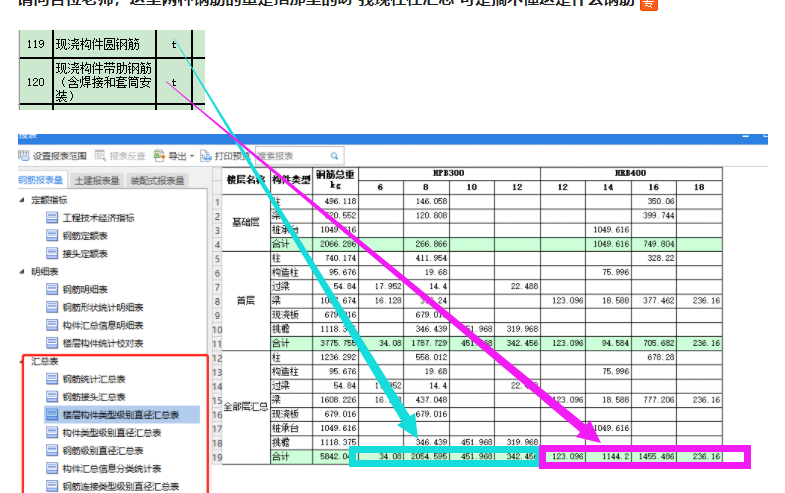
Task: Select the 全部层汇总 floor cell
Action: pos(246,406)
